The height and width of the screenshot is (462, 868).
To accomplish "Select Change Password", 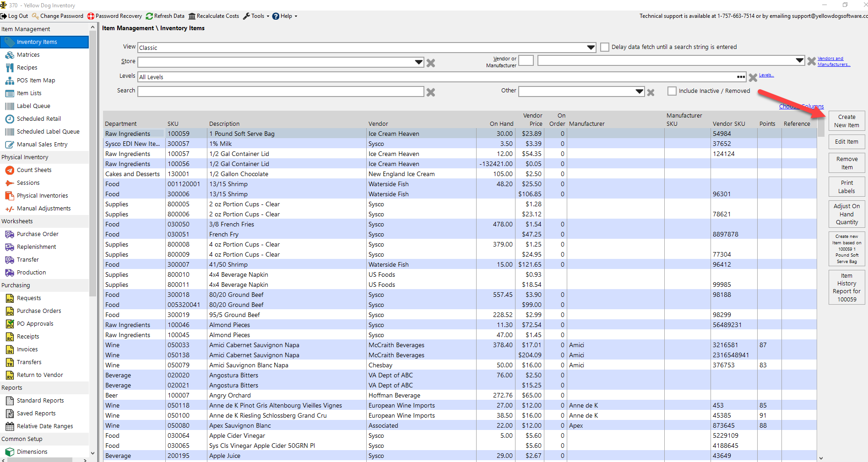I will coord(58,16).
